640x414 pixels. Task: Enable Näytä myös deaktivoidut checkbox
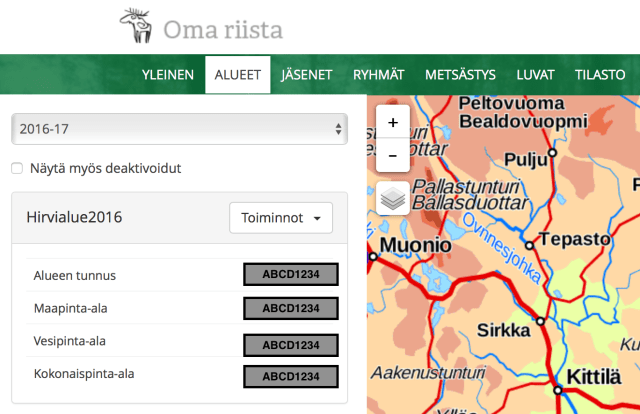tap(17, 168)
